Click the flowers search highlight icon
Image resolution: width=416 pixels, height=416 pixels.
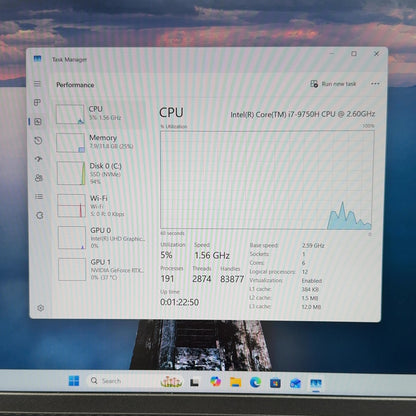point(171,381)
